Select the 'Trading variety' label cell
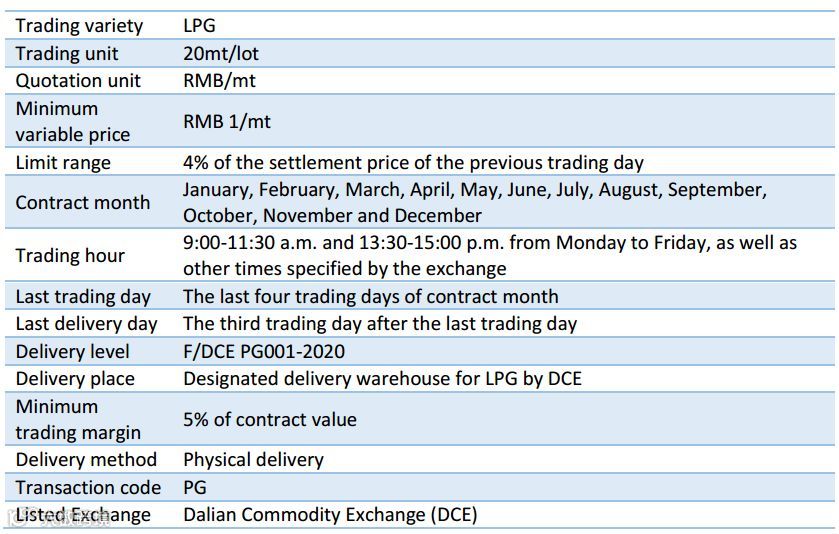839x534 pixels. click(79, 26)
